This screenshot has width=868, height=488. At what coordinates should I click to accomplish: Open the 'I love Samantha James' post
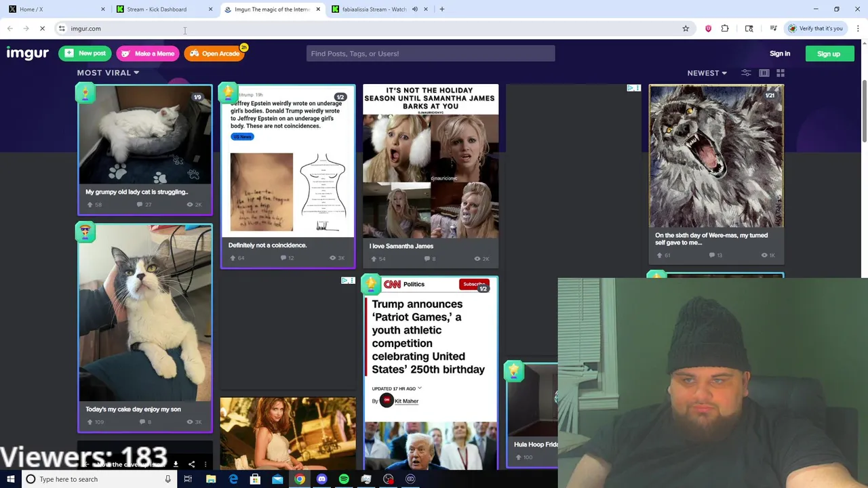[431, 175]
